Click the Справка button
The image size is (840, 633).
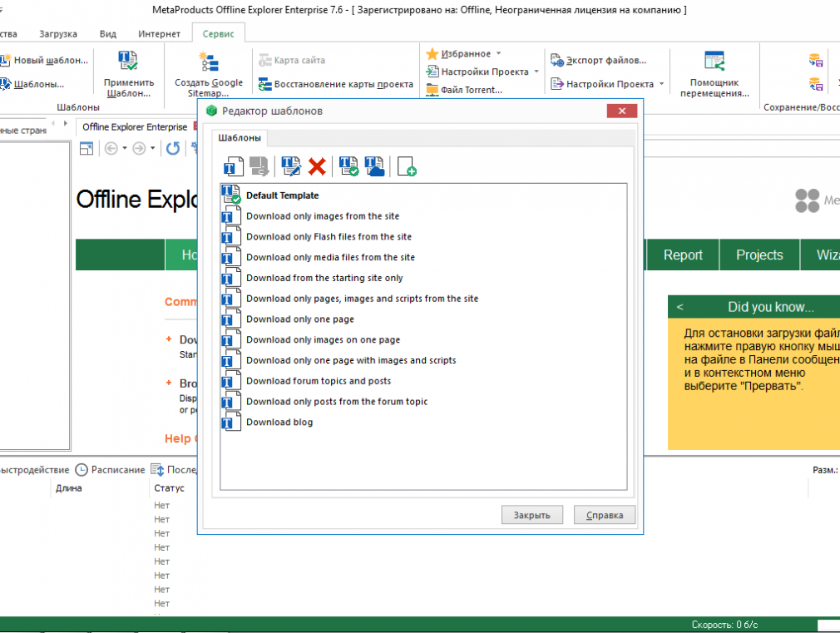point(605,515)
